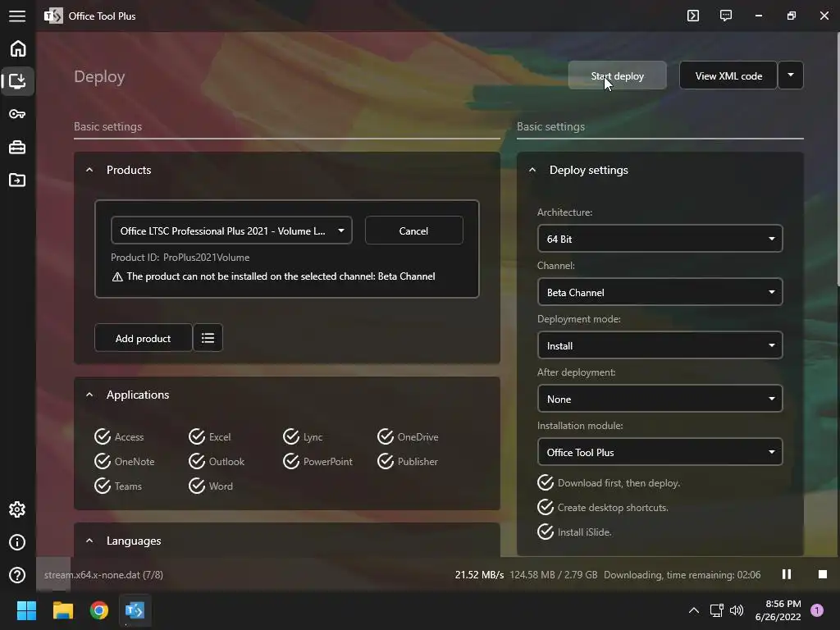Click the 'Downloading, time remaining' status text
Viewport: 840px width, 630px height.
(x=682, y=574)
